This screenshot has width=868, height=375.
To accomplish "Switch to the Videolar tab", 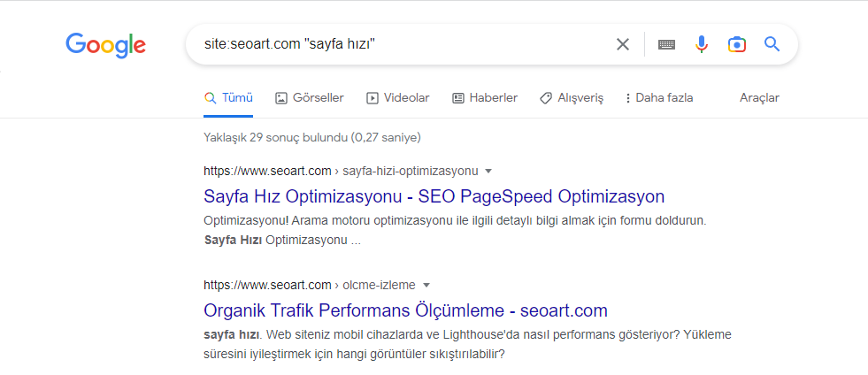I will pyautogui.click(x=397, y=98).
